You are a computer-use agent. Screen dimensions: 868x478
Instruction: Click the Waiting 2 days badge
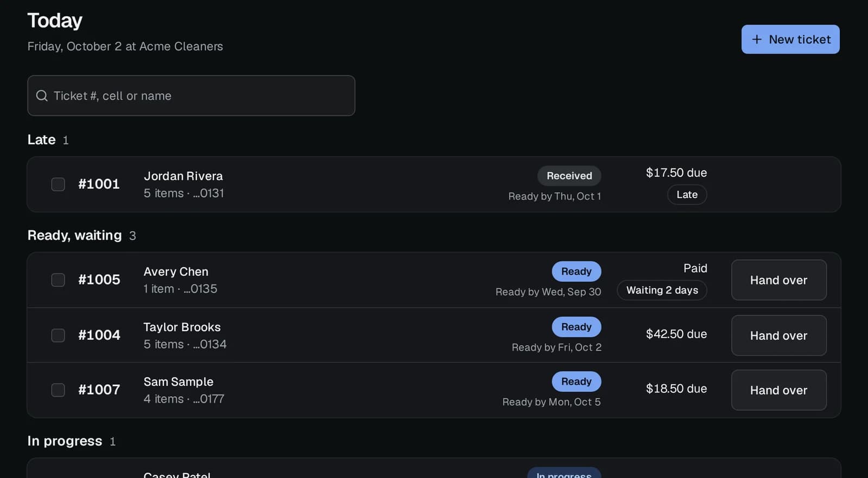[662, 290]
